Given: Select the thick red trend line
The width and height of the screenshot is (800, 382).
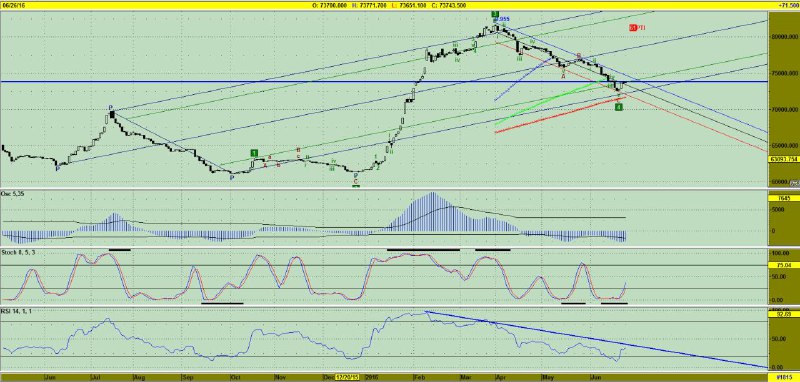Looking at the screenshot, I should click(560, 115).
